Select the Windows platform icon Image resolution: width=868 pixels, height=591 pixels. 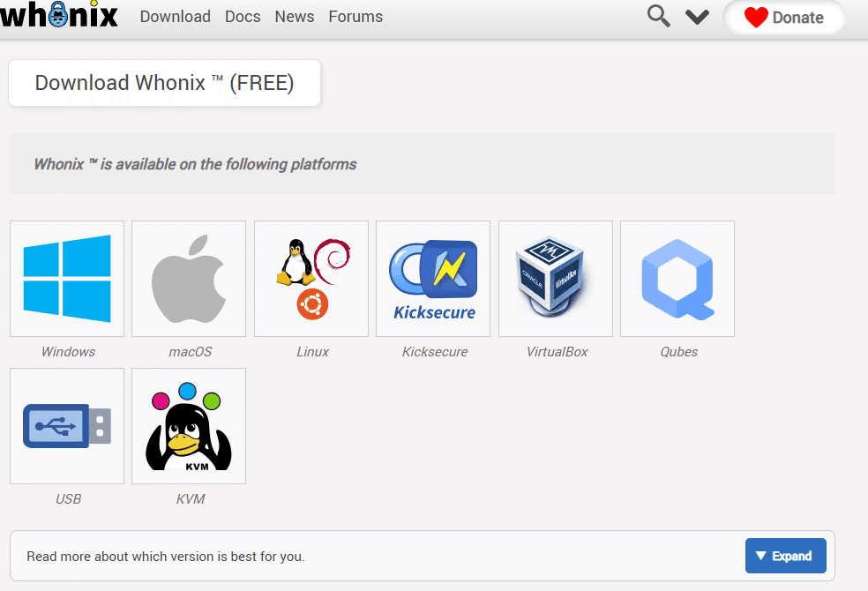coord(67,279)
